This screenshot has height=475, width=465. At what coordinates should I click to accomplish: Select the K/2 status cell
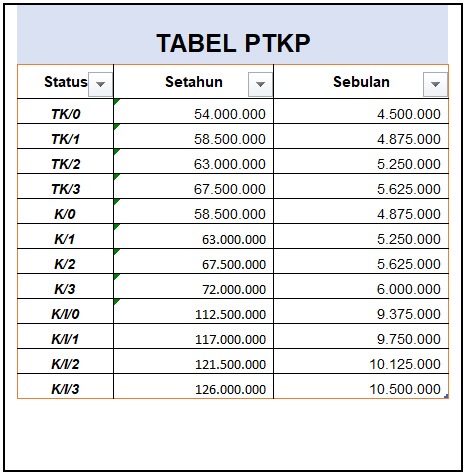(65, 261)
